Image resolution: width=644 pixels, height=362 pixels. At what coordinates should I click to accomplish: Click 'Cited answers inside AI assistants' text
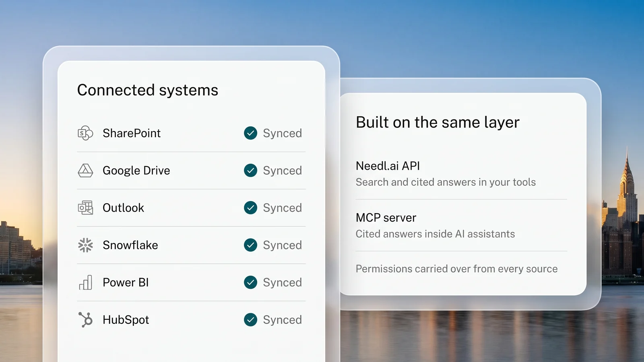coord(435,234)
